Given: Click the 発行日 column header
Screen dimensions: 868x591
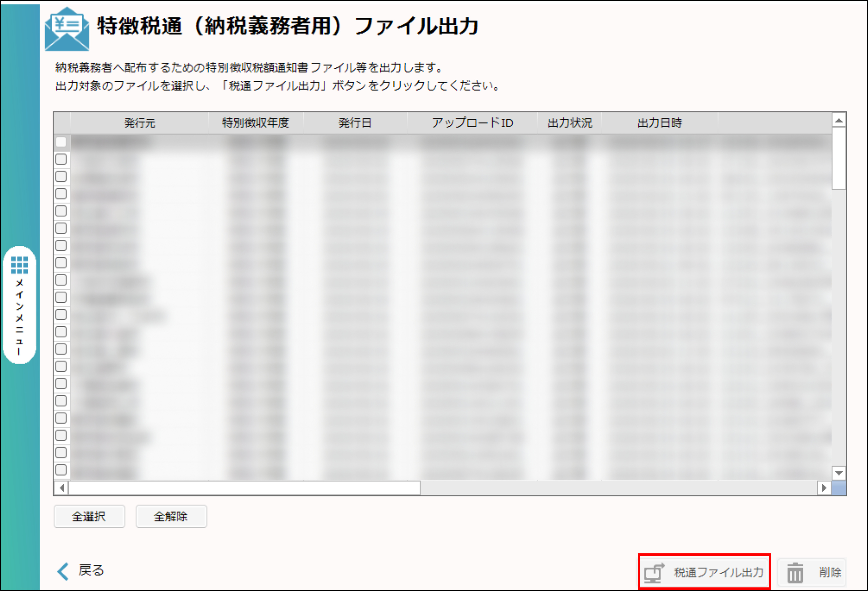Looking at the screenshot, I should pyautogui.click(x=355, y=123).
